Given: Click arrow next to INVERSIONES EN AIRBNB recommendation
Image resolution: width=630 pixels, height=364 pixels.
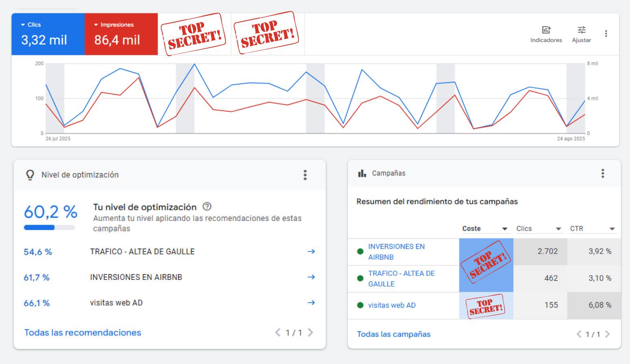Looking at the screenshot, I should [311, 277].
